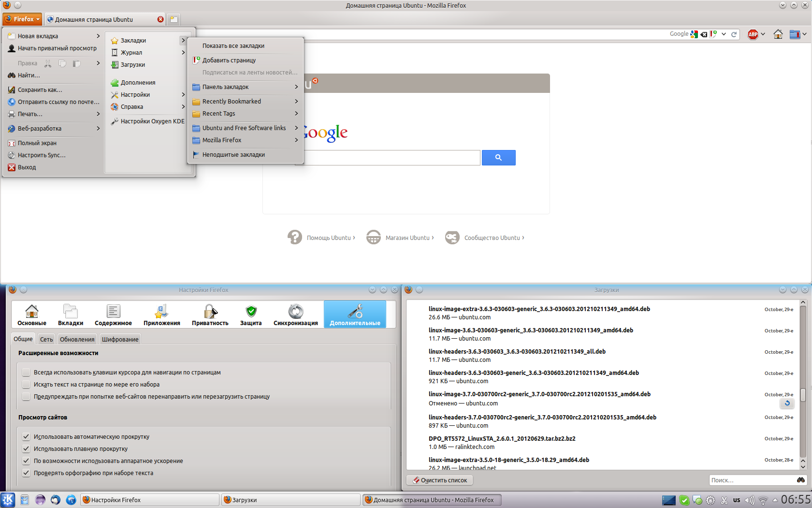Choose Показать все закладки
The width and height of the screenshot is (812, 508).
246,46
